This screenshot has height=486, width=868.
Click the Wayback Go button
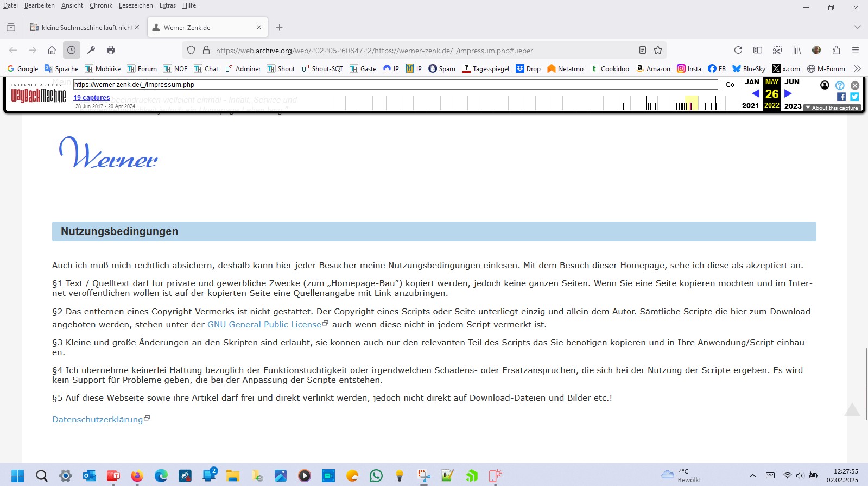tap(730, 85)
